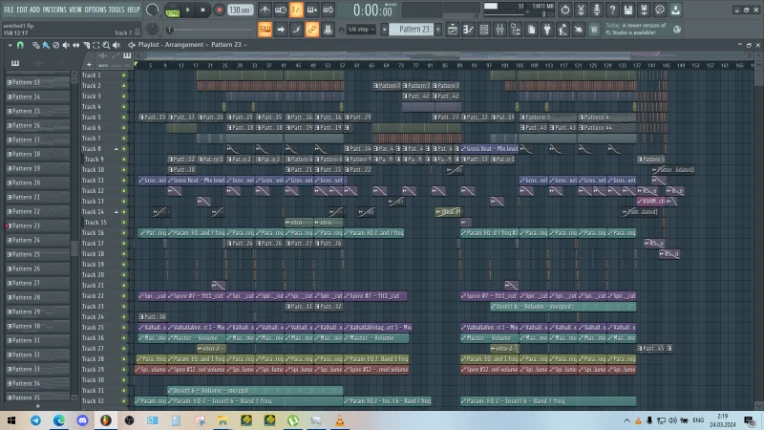Select the Slice tool in playlist
Viewport: 764px width, 430px height.
click(86, 45)
